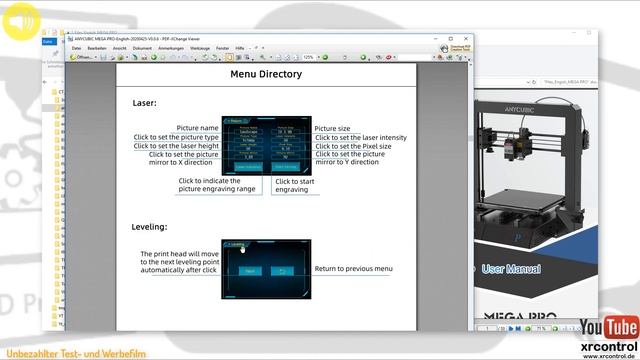This screenshot has height=360, width=640.
Task: Click the 71% zoom field in background viewer
Action: tap(542, 328)
